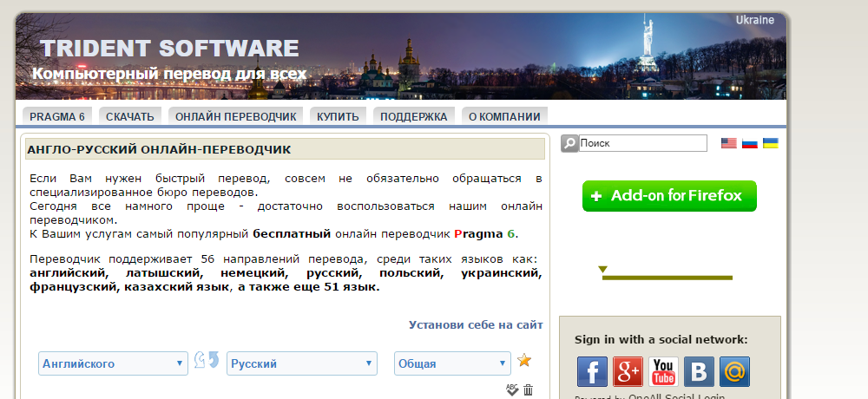Open the КУПИТЬ tab
Viewport: 868px width, 399px height.
[338, 117]
